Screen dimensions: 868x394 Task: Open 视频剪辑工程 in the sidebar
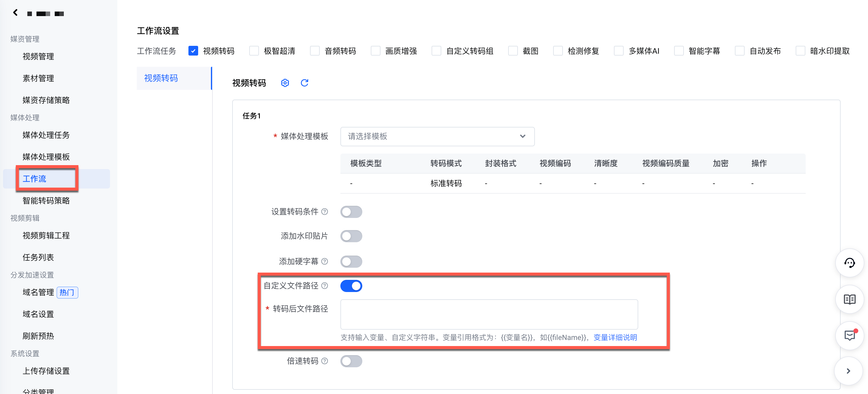[46, 236]
